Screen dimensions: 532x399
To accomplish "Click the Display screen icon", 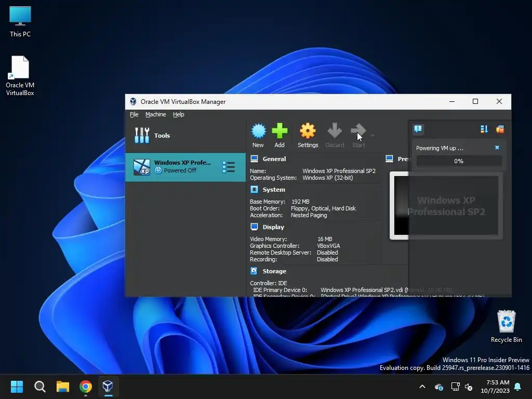I will (x=254, y=227).
